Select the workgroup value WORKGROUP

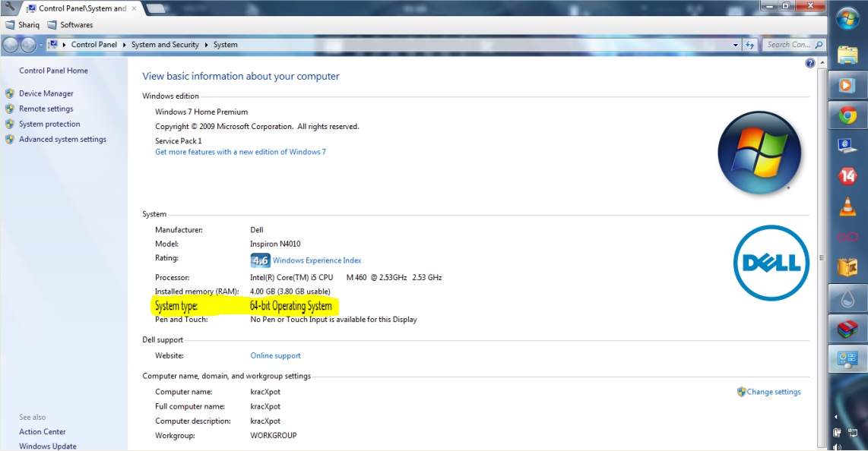pyautogui.click(x=274, y=436)
